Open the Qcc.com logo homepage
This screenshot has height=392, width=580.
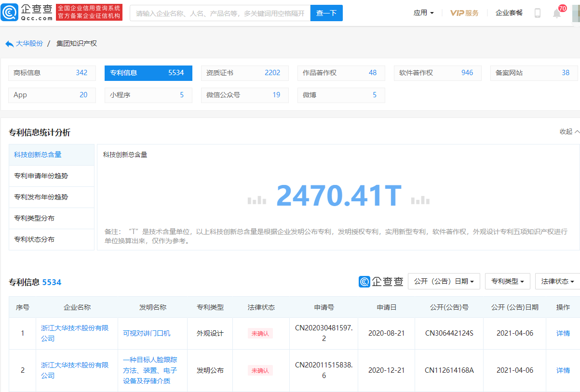(x=27, y=13)
